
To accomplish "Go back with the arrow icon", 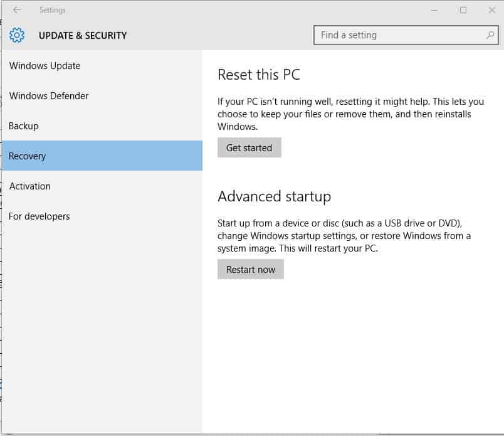I will [17, 10].
